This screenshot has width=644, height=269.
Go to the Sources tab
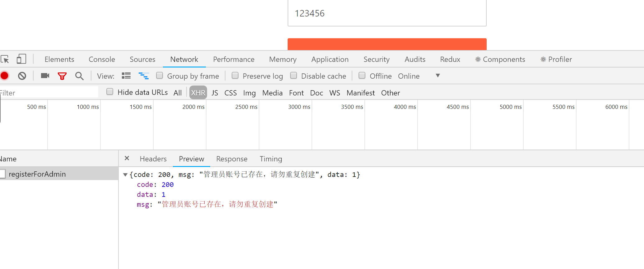click(x=142, y=59)
